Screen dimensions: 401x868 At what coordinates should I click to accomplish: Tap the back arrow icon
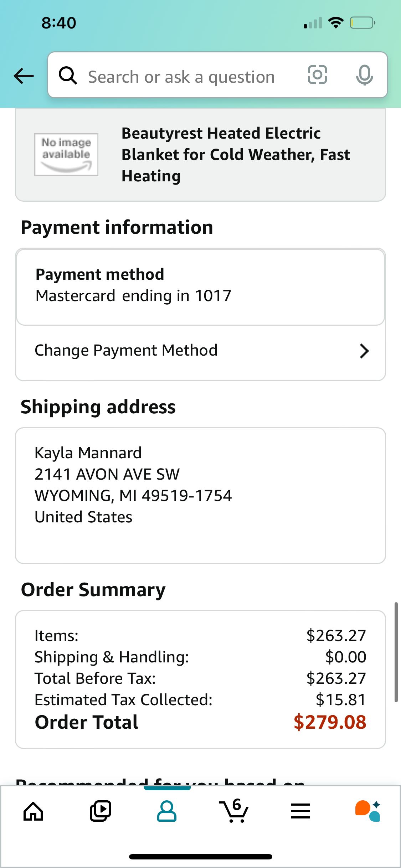pos(24,76)
